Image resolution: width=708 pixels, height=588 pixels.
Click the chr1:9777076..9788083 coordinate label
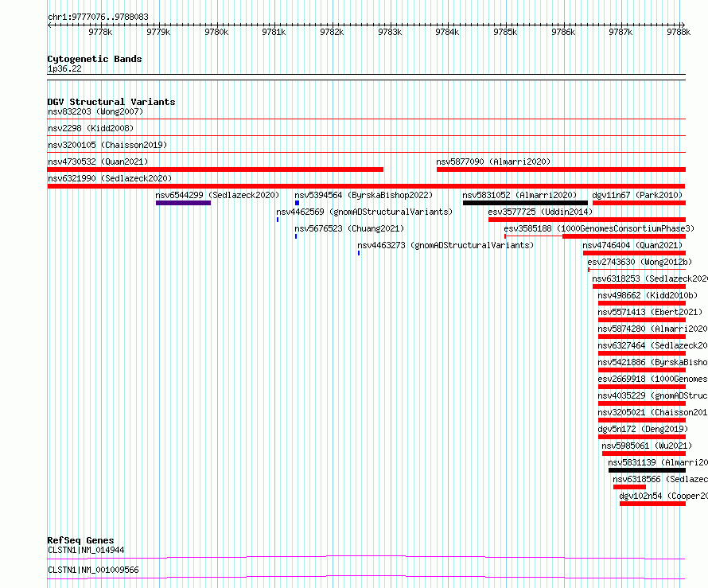tap(98, 17)
